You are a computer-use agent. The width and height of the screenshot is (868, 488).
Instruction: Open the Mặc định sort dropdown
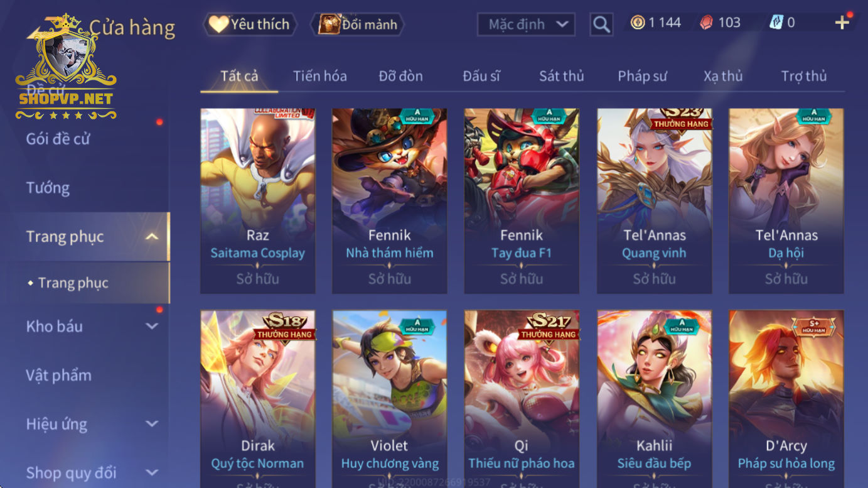click(x=527, y=24)
